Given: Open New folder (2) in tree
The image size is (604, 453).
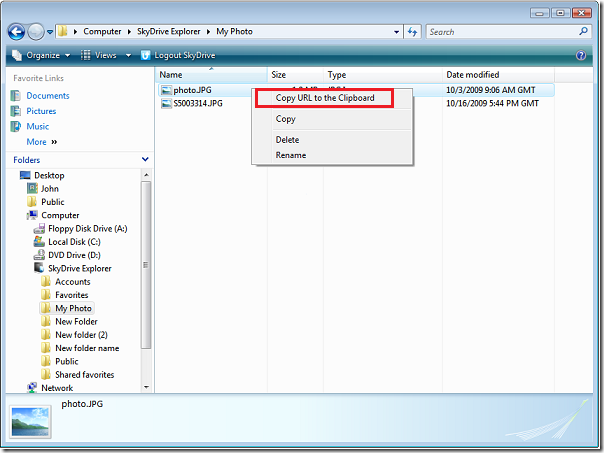Looking at the screenshot, I should [x=81, y=335].
